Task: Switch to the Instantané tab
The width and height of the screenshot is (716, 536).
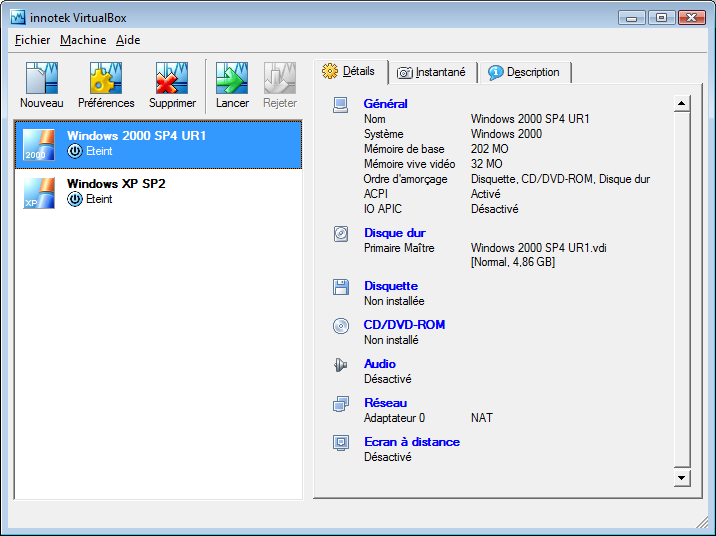Action: (x=432, y=73)
